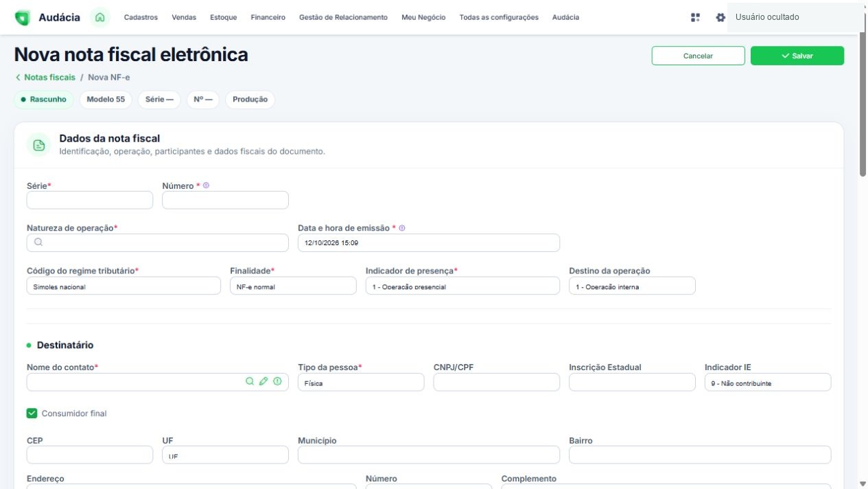Click the search icon in Natureza de operação
The image size is (868, 489).
pos(38,242)
